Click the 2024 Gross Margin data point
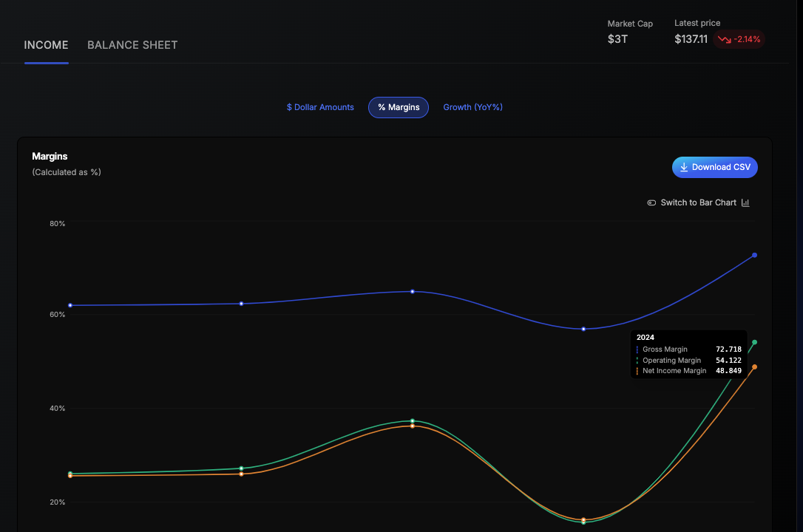 [754, 255]
